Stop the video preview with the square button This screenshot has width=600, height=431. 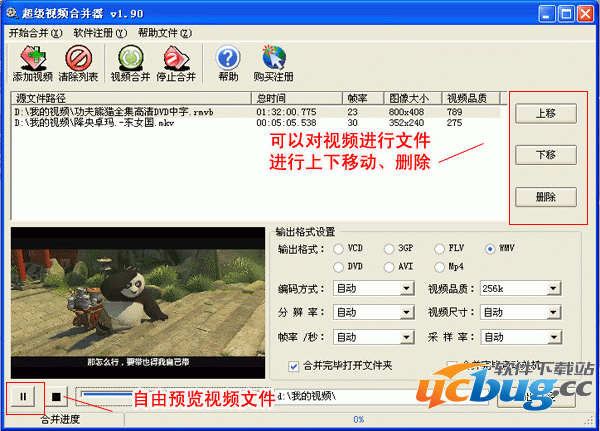[x=57, y=397]
